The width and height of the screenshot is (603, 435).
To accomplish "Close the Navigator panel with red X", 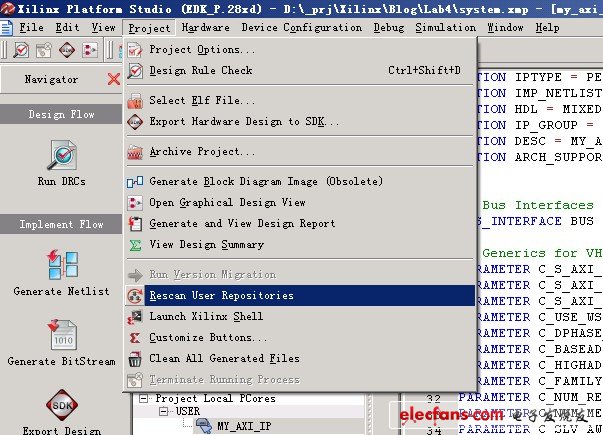I will pos(114,80).
